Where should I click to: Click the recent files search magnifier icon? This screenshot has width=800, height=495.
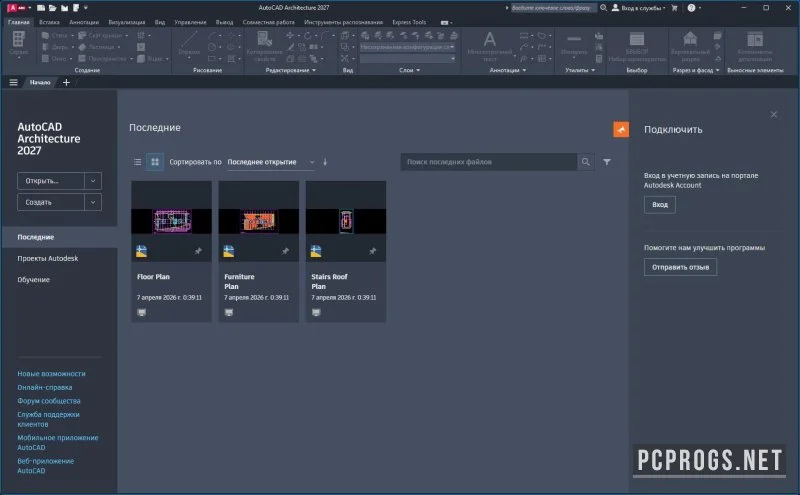pos(586,162)
